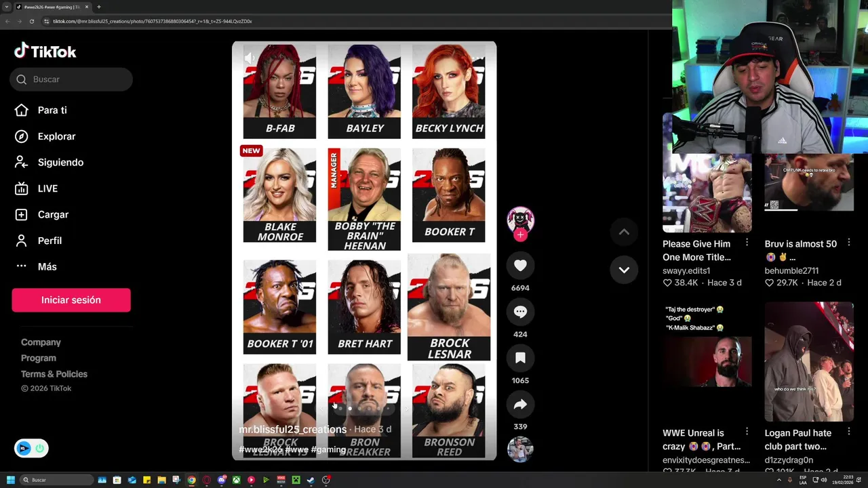This screenshot has width=868, height=488.
Task: Open Steam from the taskbar
Action: coord(311,480)
